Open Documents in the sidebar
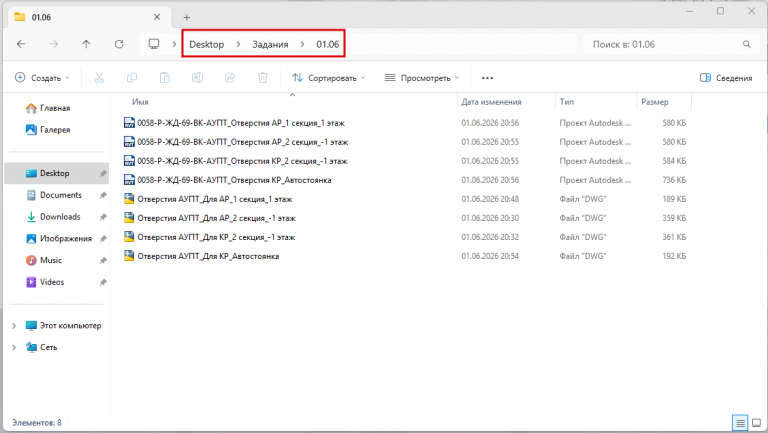This screenshot has height=433, width=768. point(61,195)
